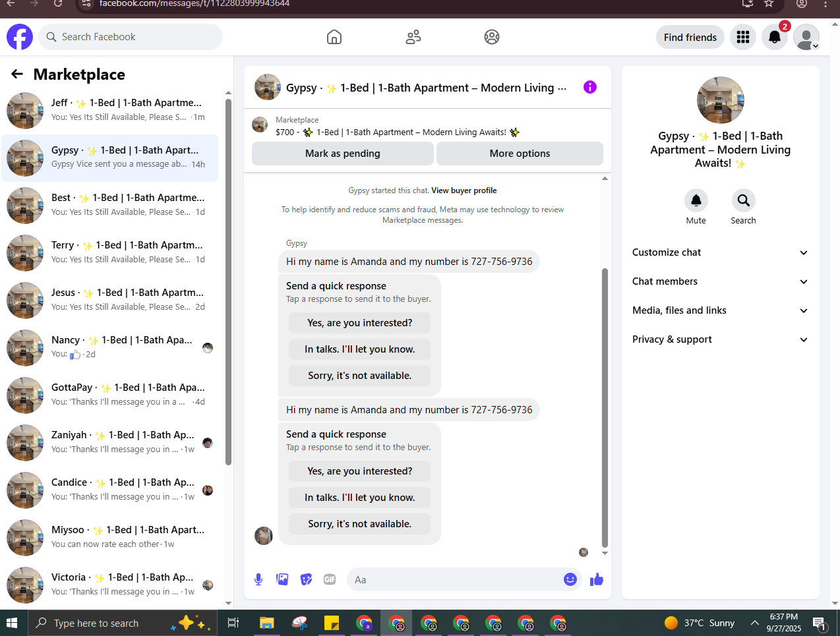Expand Media, files and links section

720,310
